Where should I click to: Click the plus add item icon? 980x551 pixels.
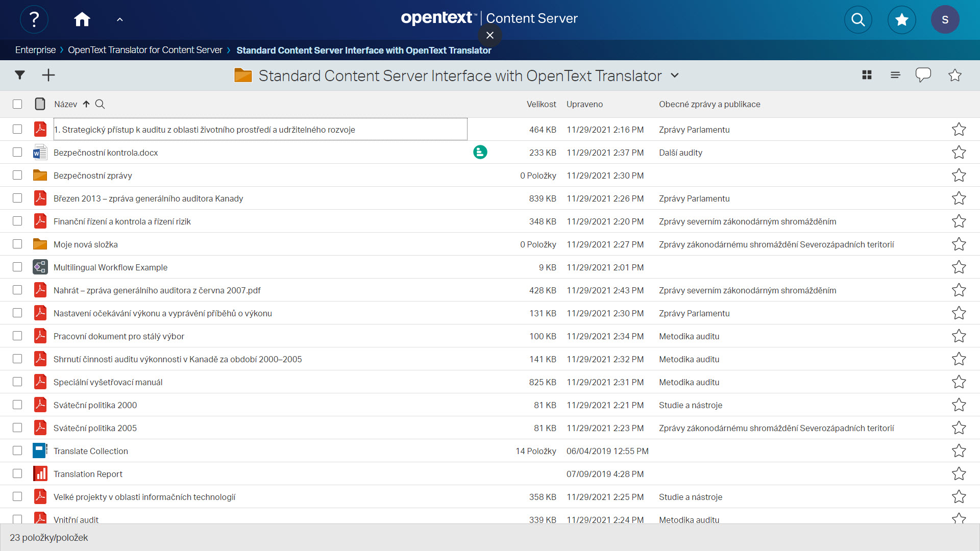48,76
